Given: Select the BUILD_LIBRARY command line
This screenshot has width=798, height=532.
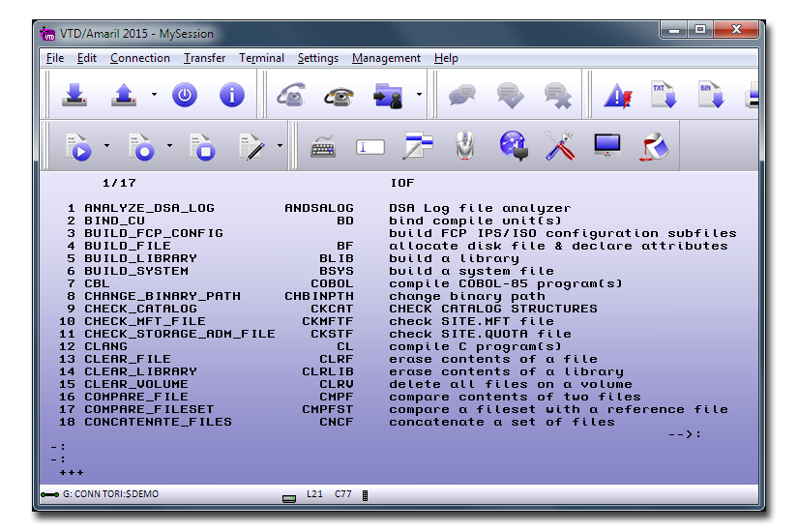Looking at the screenshot, I should pos(140,258).
